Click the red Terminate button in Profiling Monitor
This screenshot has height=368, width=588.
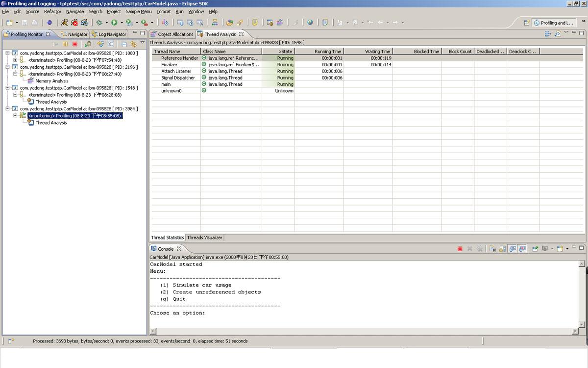(75, 44)
